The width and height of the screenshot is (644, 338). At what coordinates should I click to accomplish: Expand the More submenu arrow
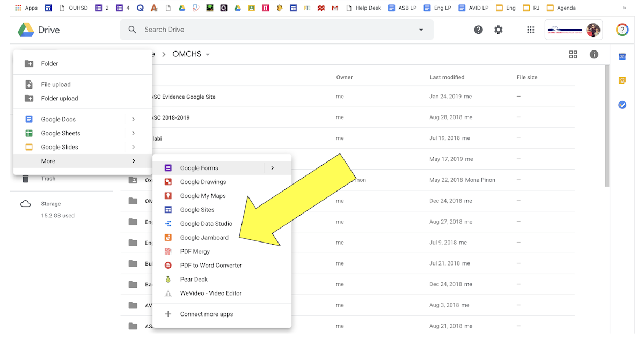134,161
